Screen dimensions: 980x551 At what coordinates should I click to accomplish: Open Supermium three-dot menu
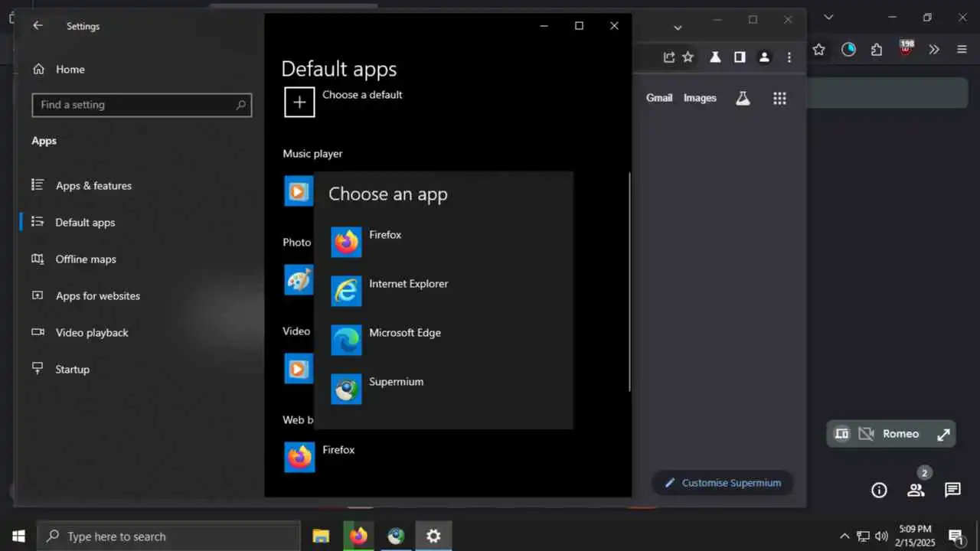pos(789,57)
